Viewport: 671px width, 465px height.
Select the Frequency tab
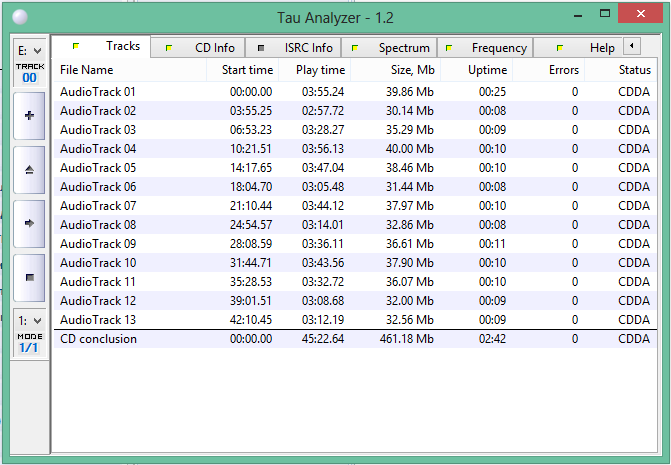(x=487, y=48)
